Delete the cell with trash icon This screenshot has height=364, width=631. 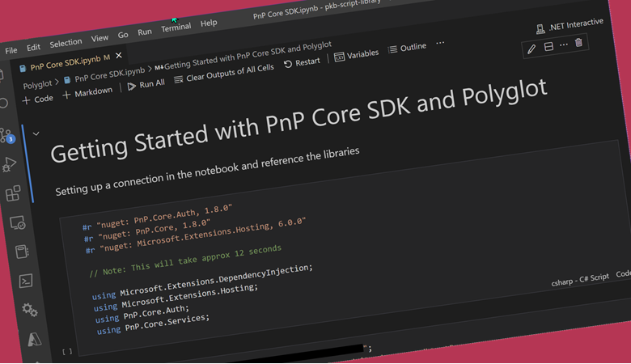click(x=578, y=42)
